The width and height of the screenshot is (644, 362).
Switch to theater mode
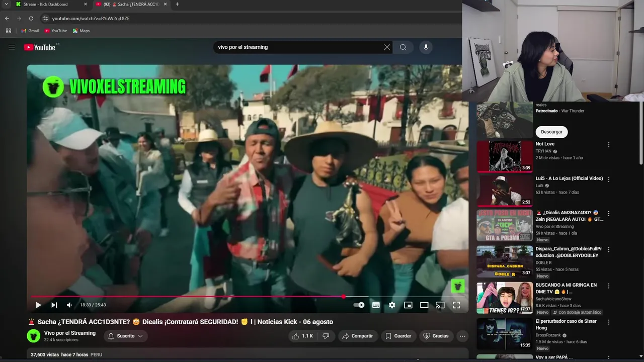[x=424, y=305]
